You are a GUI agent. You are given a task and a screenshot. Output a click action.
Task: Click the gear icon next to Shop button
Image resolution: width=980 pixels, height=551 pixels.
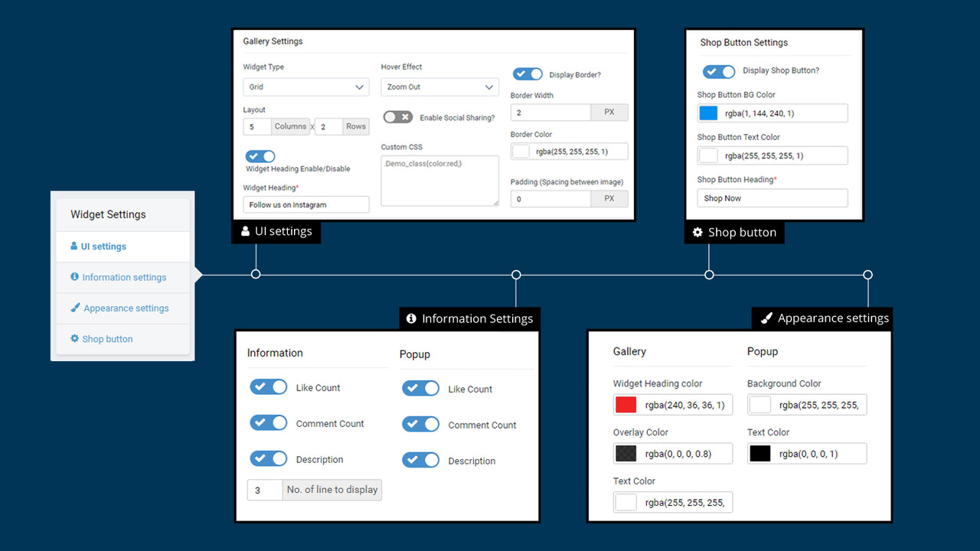75,338
